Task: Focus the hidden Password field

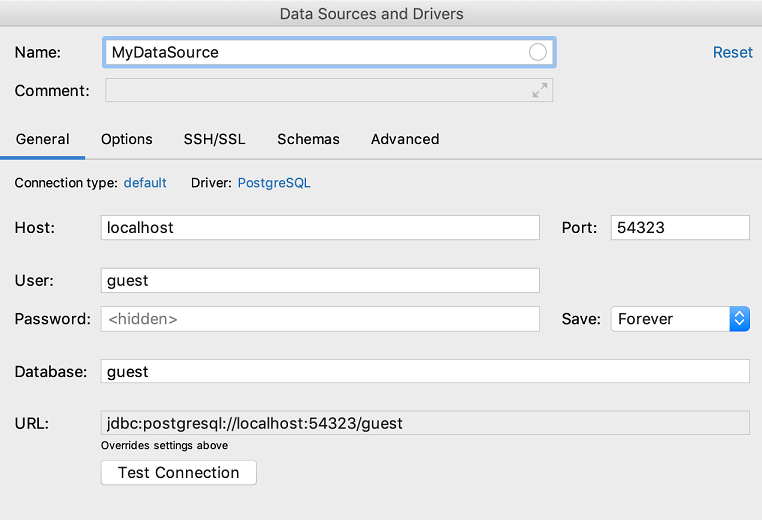Action: [320, 319]
